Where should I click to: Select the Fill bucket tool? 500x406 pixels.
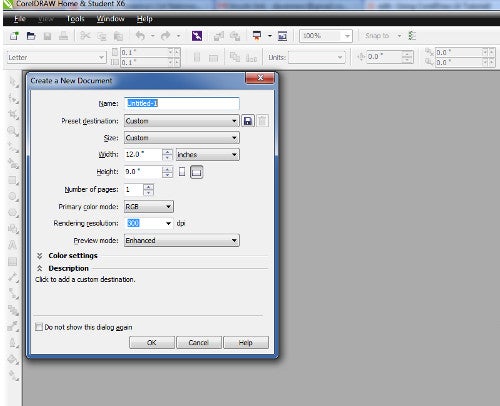(x=13, y=359)
